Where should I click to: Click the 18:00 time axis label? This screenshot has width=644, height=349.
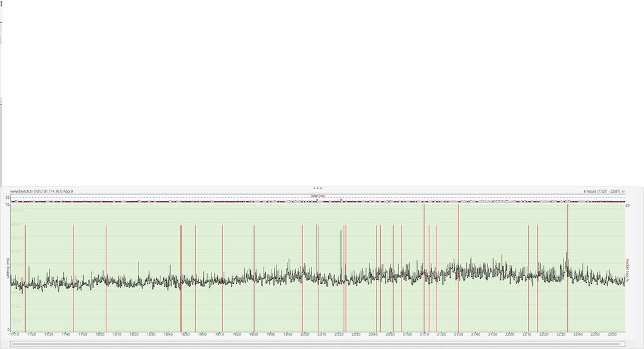100,334
